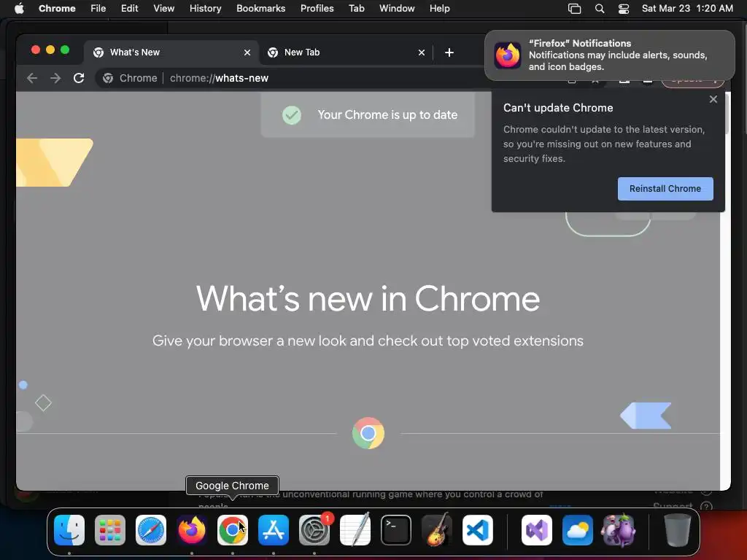Viewport: 747px width, 560px height.
Task: Launch Terminal from the dock
Action: (396, 530)
